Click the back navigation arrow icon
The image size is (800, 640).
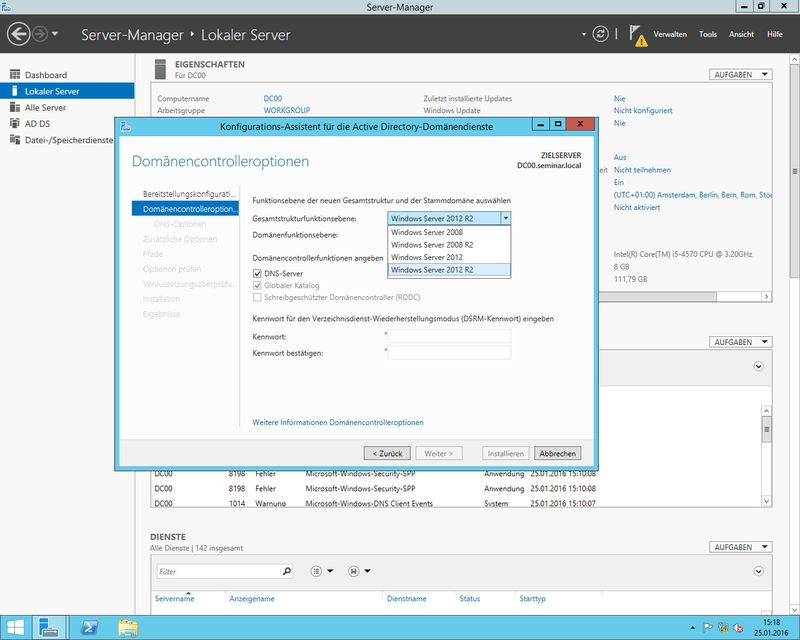pos(18,34)
